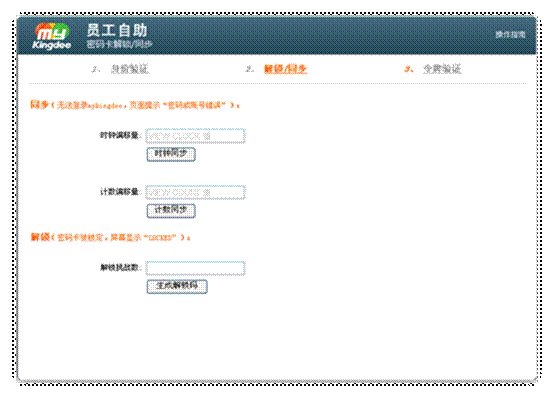Click the my Kingdee logo
This screenshot has width=554, height=398.
52,36
